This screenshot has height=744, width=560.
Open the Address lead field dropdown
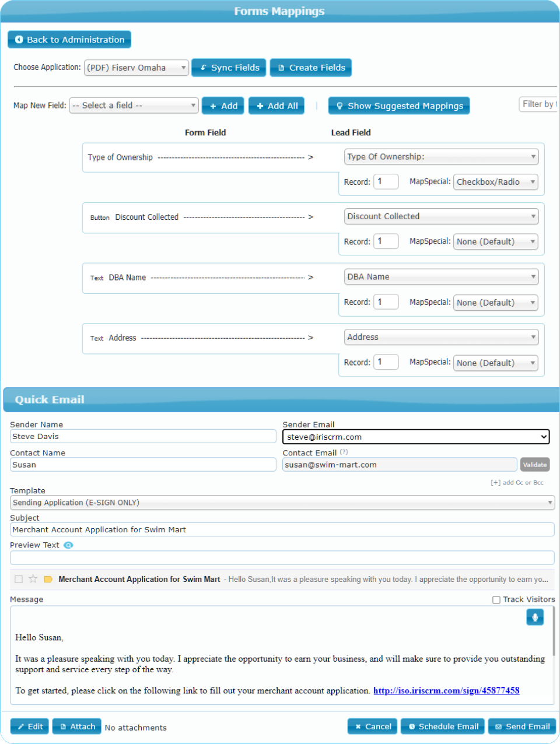442,337
